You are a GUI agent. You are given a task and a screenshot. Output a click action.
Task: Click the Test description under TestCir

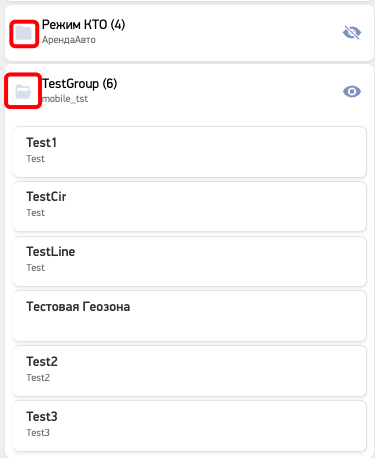pyautogui.click(x=35, y=213)
